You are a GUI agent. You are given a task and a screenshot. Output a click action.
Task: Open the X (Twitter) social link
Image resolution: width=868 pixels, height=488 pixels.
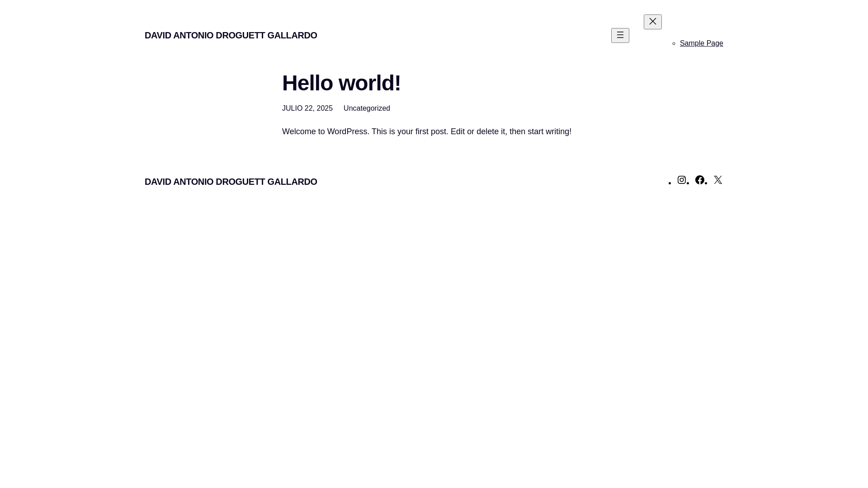tap(718, 180)
